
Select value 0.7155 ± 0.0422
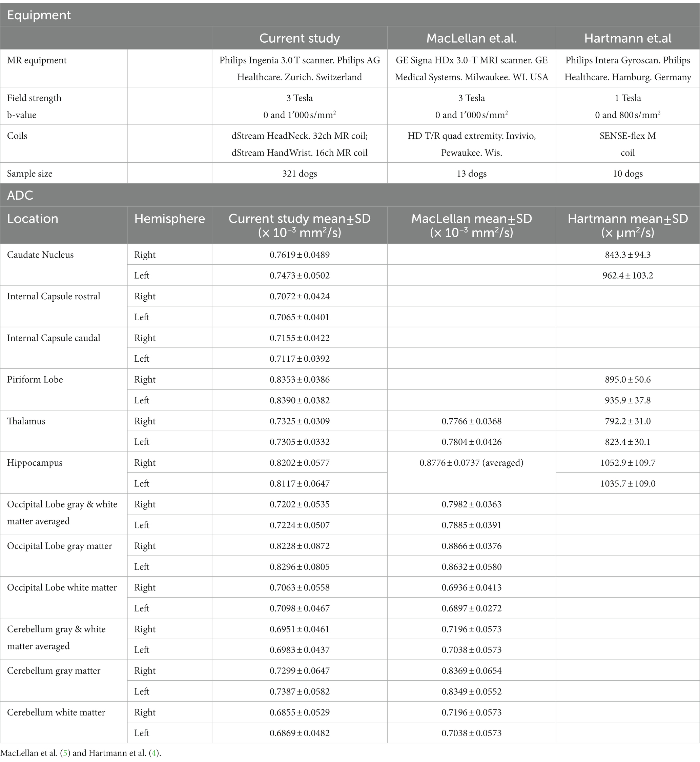[x=300, y=338]
